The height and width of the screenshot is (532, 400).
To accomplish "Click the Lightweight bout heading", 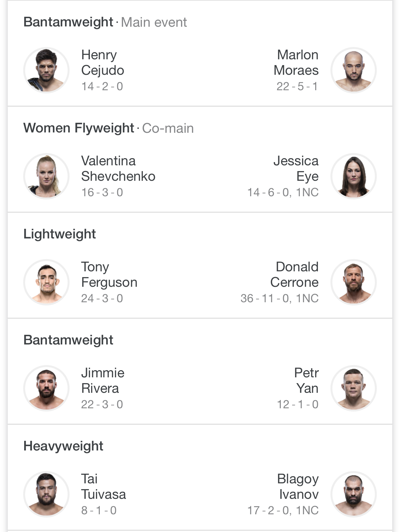I will [x=60, y=234].
